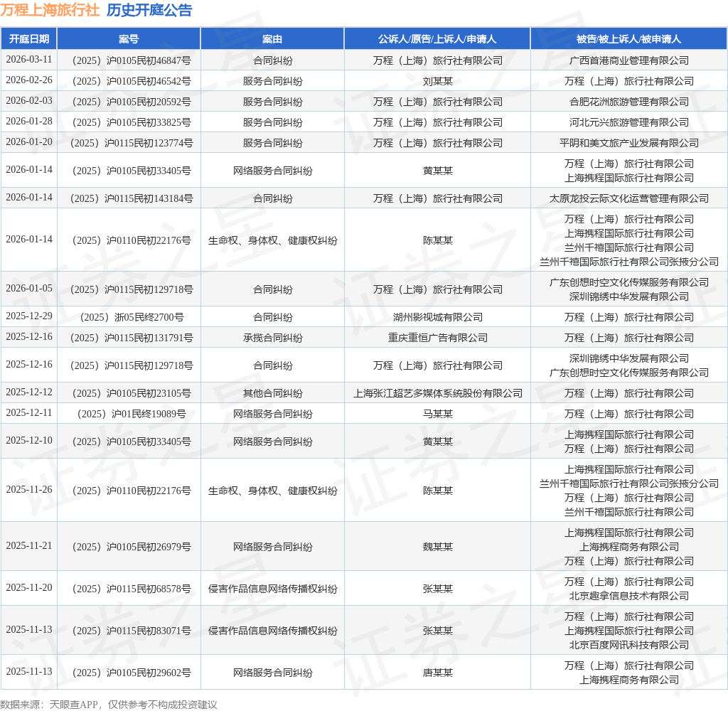Select case number (2025)沪0105民初46542号
728x711 pixels.
pyautogui.click(x=132, y=81)
